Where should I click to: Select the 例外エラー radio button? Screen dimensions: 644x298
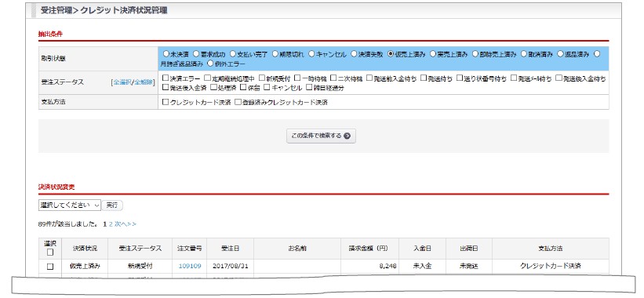(x=210, y=64)
